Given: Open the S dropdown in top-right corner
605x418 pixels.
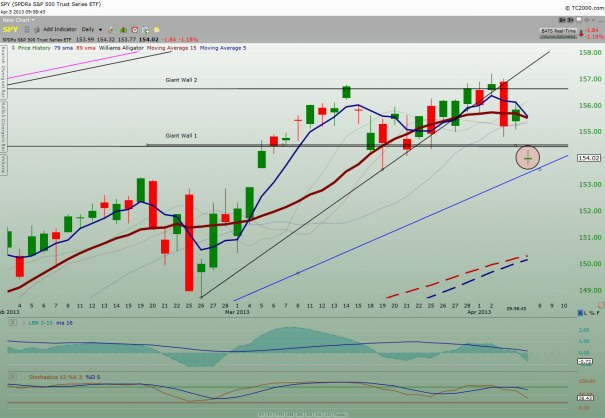Looking at the screenshot, I should (x=562, y=20).
